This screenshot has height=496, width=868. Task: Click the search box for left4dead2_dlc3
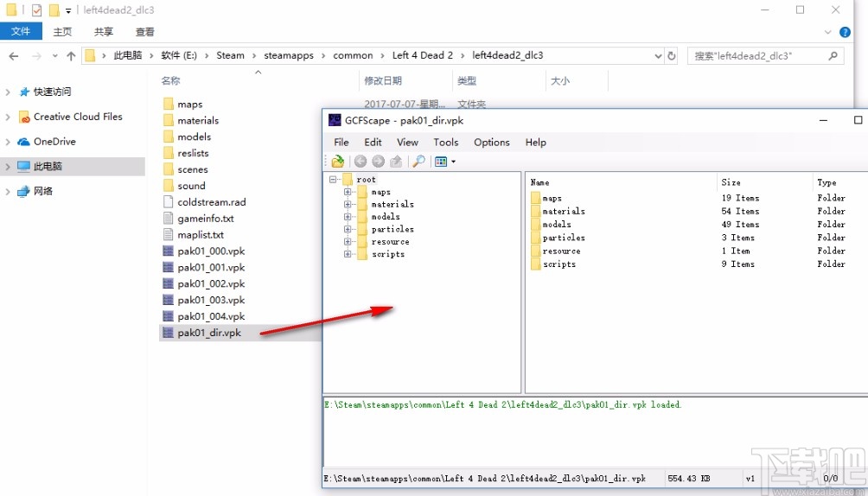[766, 56]
